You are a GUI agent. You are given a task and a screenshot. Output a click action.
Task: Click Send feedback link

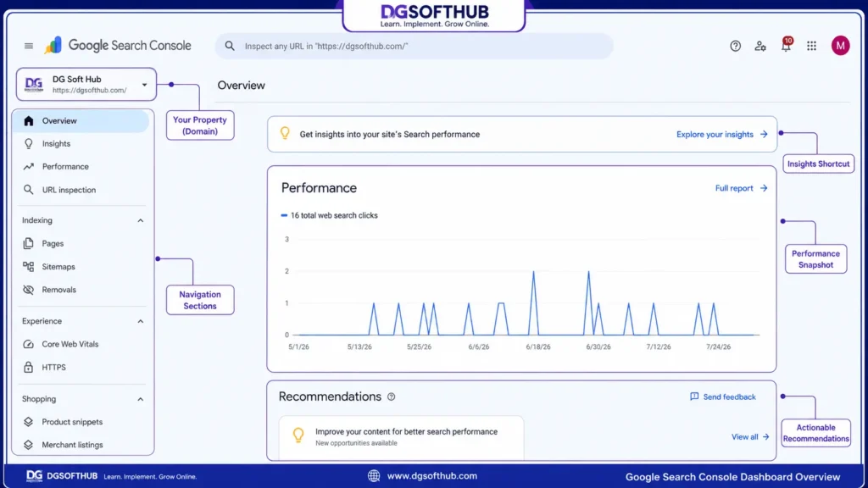(x=723, y=396)
